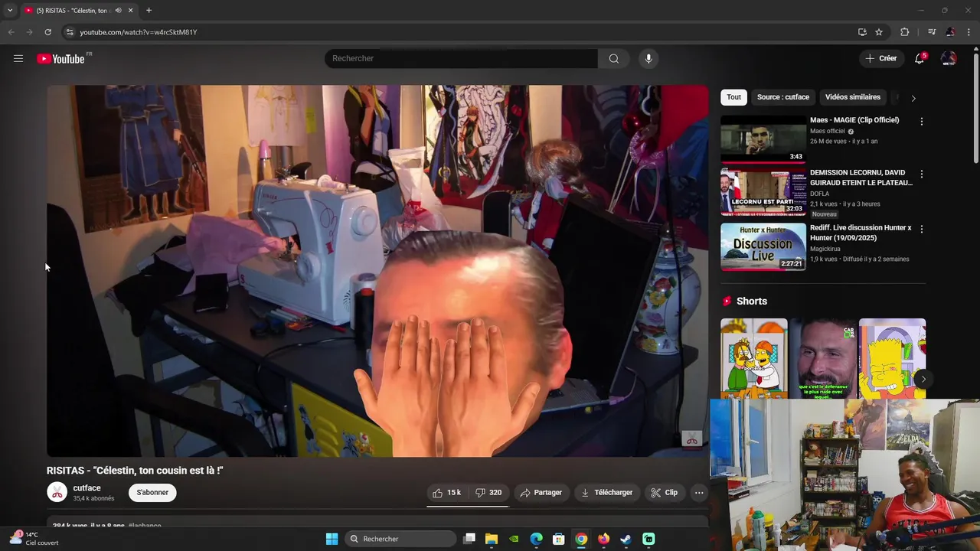Open Chrome extensions puzzle icon
This screenshot has height=551, width=980.
point(905,32)
